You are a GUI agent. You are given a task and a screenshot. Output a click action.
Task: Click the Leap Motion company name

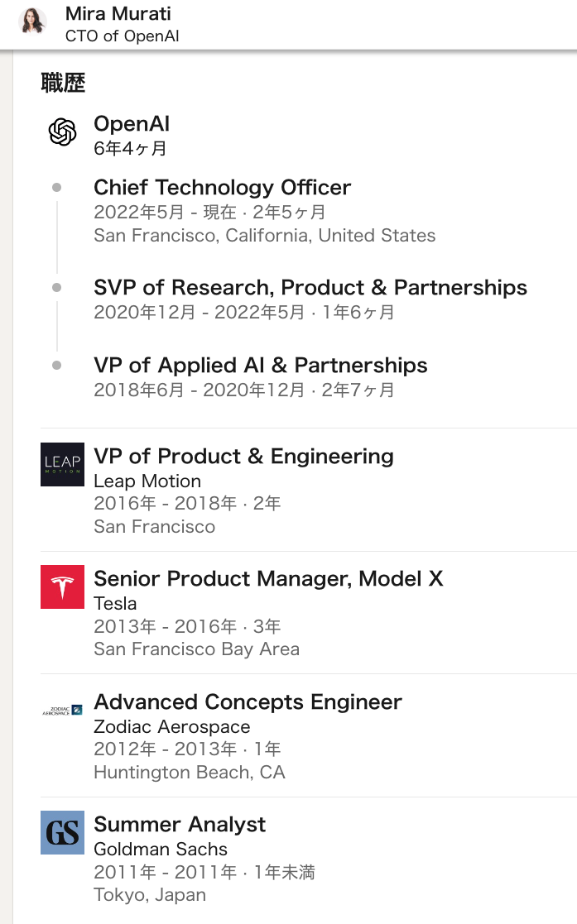(147, 481)
